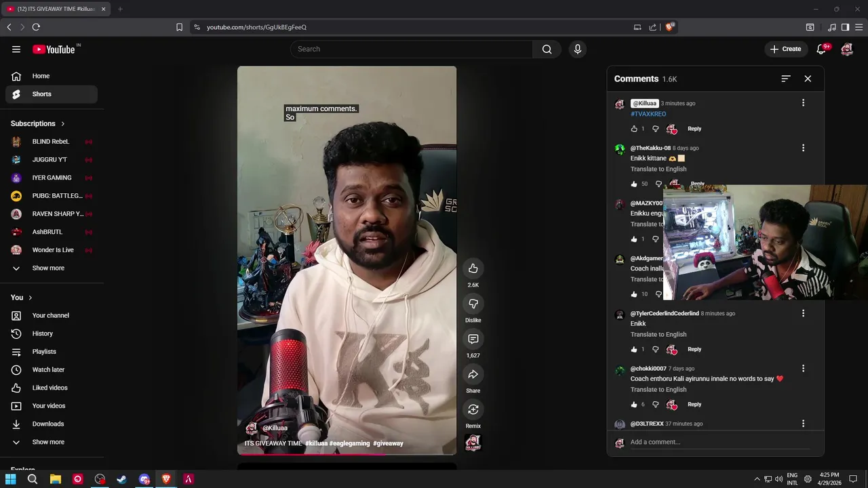
Task: Click the Add a comment field
Action: (720, 443)
